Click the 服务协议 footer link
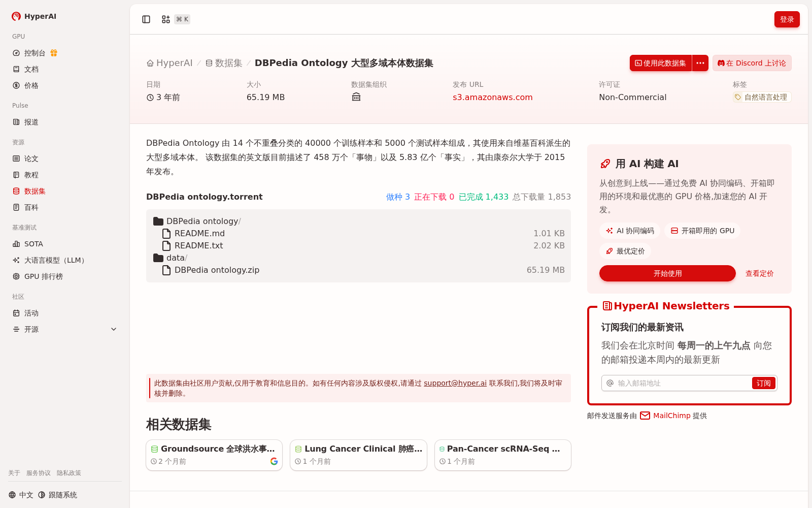The image size is (812, 508). click(39, 473)
